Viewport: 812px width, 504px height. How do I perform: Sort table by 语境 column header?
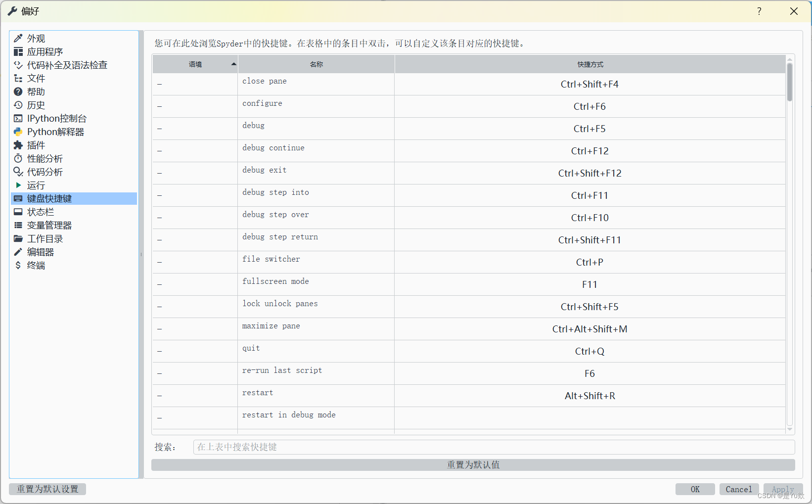click(195, 64)
